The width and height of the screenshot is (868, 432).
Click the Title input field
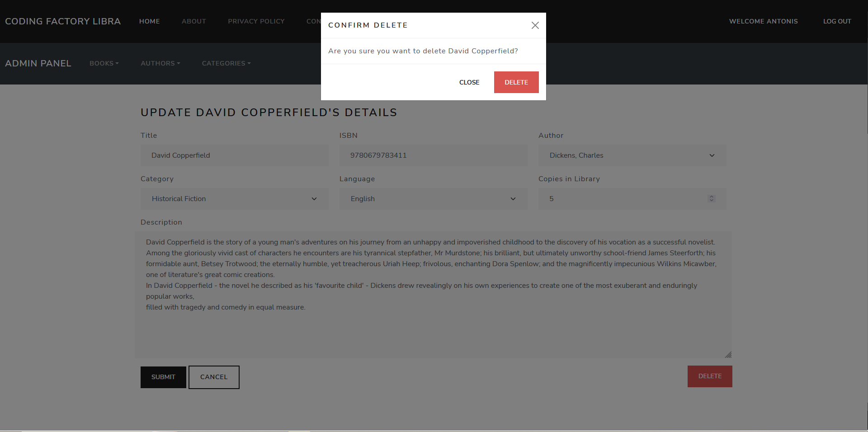tap(235, 155)
